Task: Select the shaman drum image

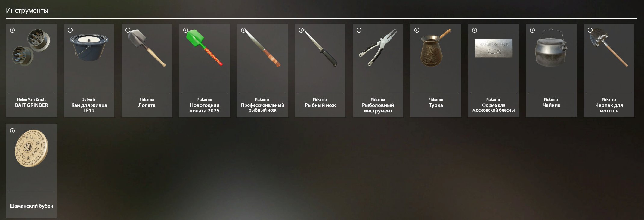Action: tap(31, 148)
